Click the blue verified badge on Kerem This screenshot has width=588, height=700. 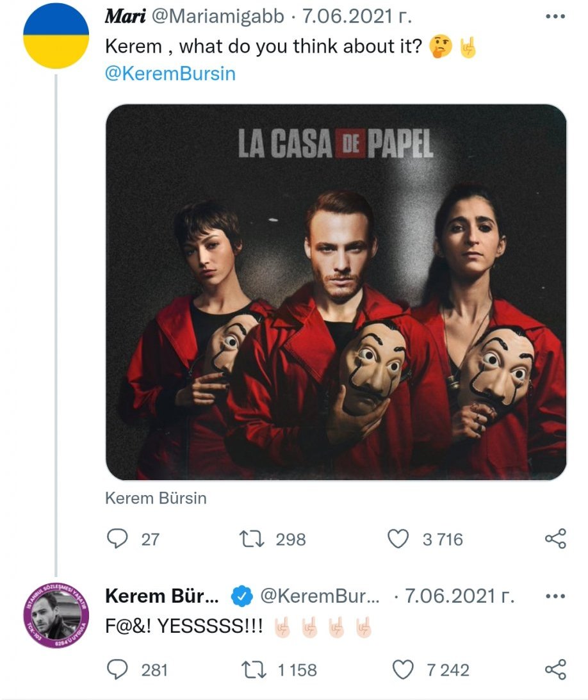(240, 596)
